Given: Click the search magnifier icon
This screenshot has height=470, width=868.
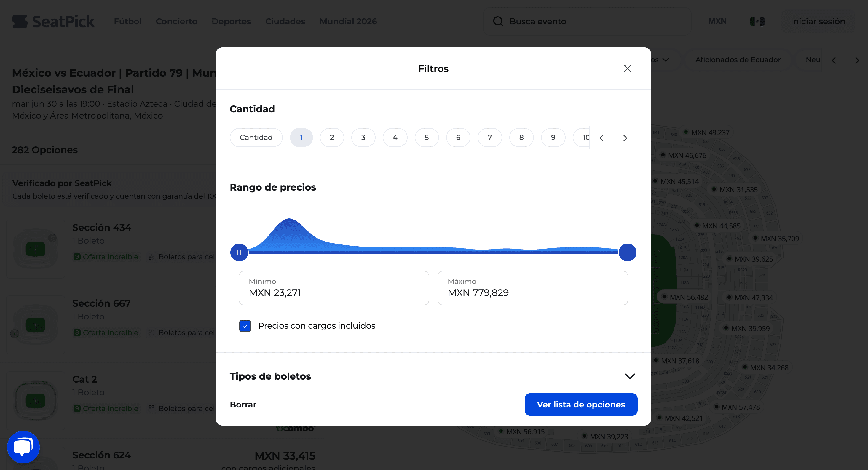Looking at the screenshot, I should tap(498, 21).
